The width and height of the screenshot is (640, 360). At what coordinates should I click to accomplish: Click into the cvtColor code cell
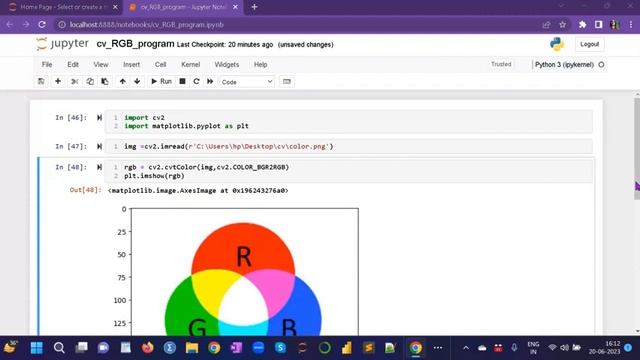pos(348,171)
